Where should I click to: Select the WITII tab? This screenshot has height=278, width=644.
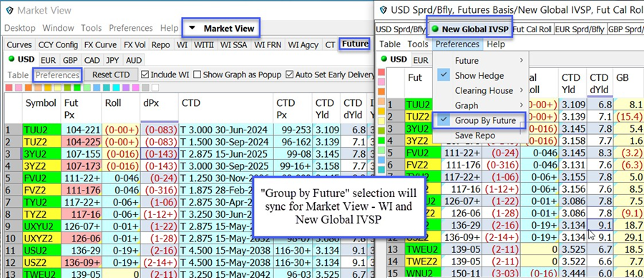pos(204,45)
